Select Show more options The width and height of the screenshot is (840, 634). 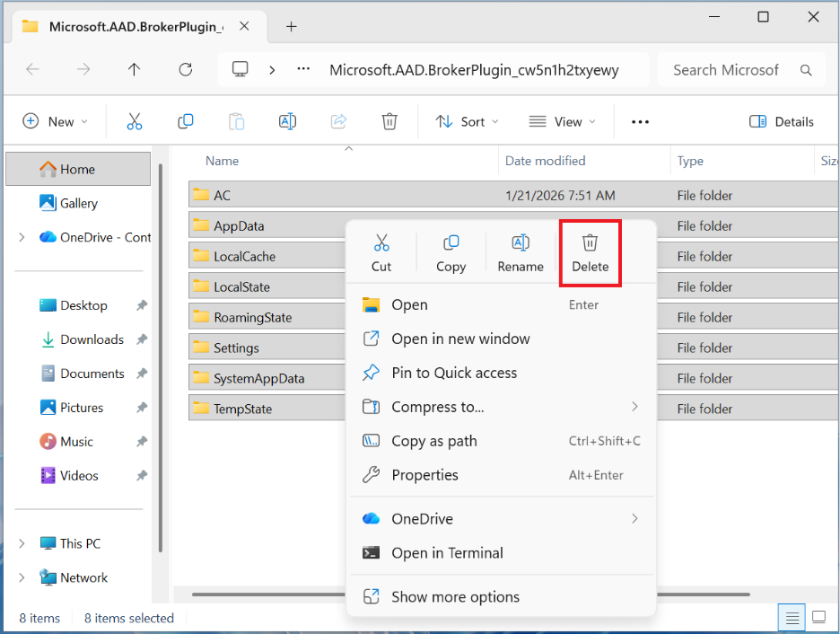[x=502, y=597]
